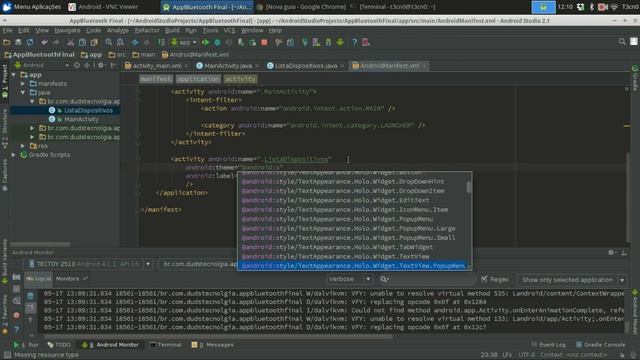640x360 pixels.
Task: Open the Refactor menu
Action: tap(147, 31)
